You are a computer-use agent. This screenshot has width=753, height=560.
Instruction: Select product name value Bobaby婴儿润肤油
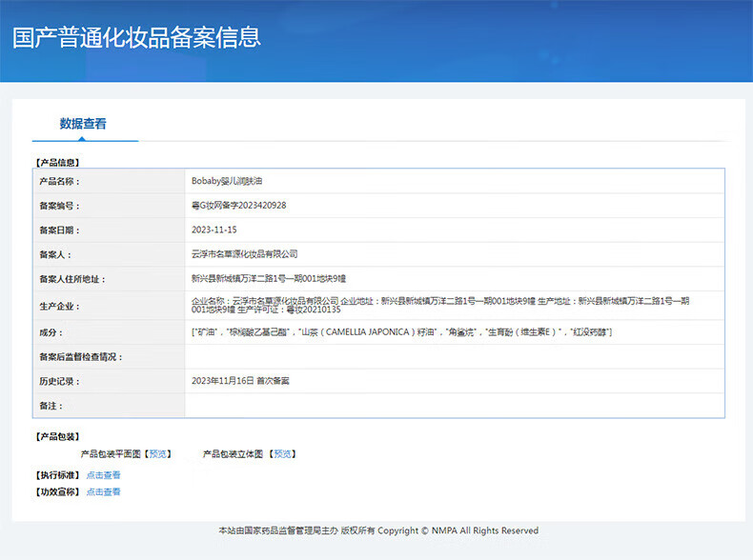point(226,181)
